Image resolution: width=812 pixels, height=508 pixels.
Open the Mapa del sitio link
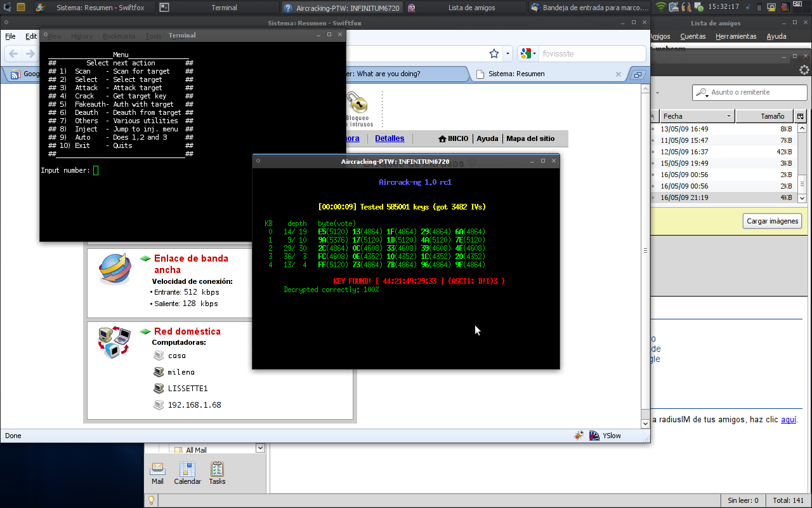click(530, 138)
